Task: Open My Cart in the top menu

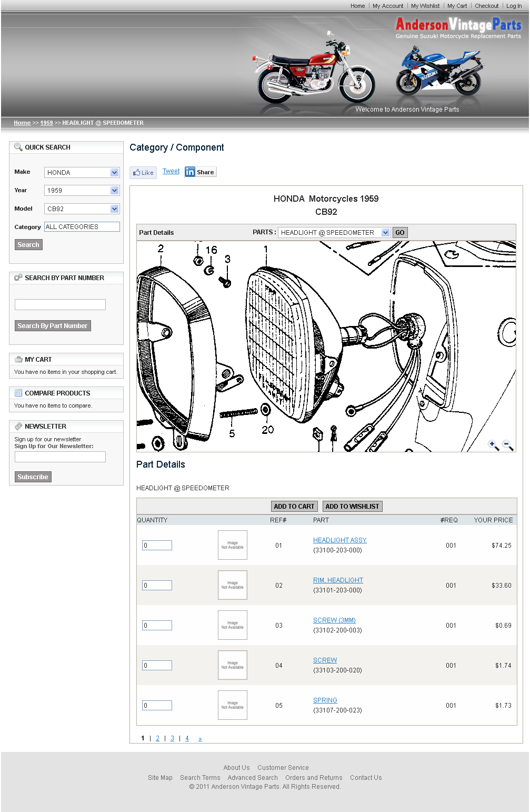Action: tap(457, 6)
